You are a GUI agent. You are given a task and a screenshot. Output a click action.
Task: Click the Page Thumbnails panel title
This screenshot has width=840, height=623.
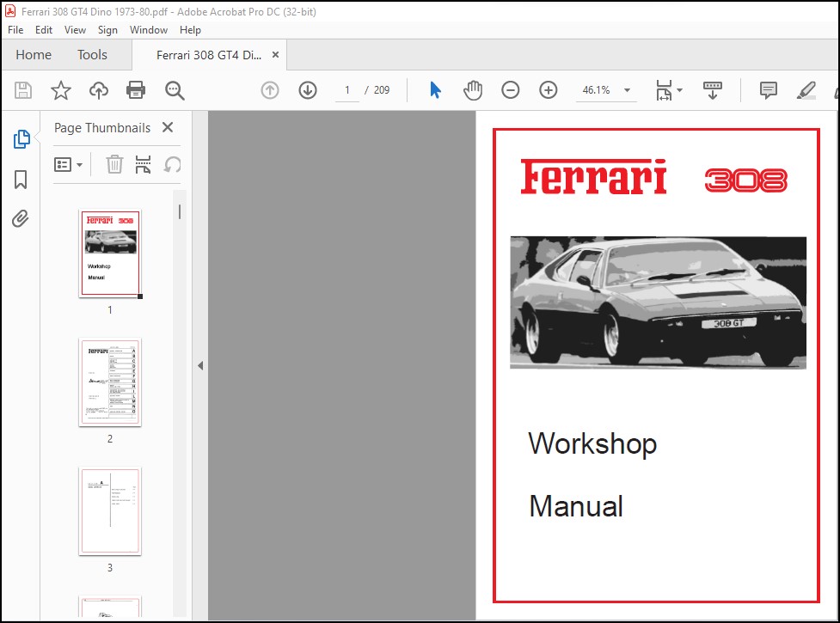click(x=102, y=128)
